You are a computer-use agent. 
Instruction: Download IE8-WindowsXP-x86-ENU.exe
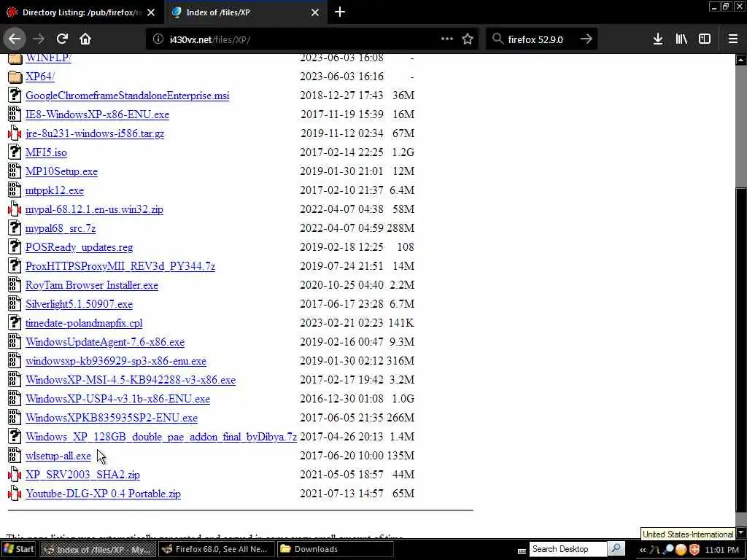pos(97,114)
